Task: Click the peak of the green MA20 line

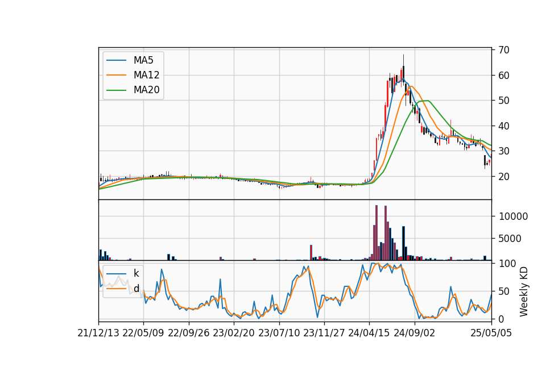Action: coord(428,101)
